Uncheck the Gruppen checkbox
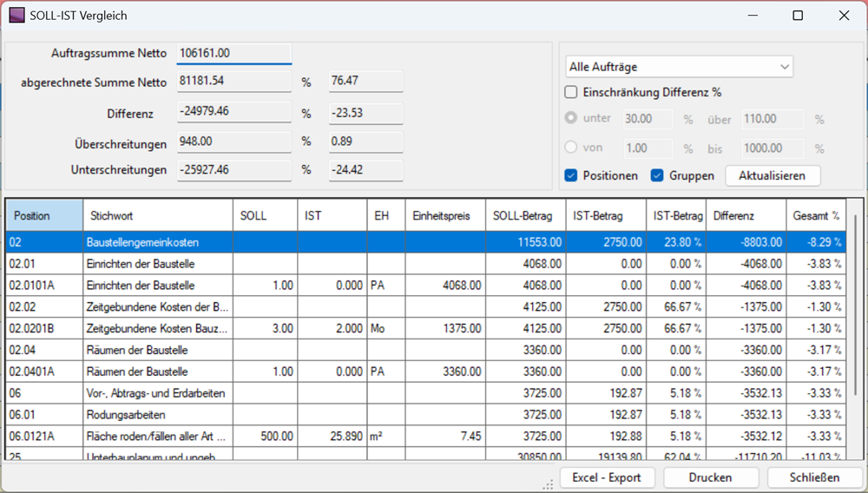This screenshot has width=868, height=493. click(x=657, y=175)
